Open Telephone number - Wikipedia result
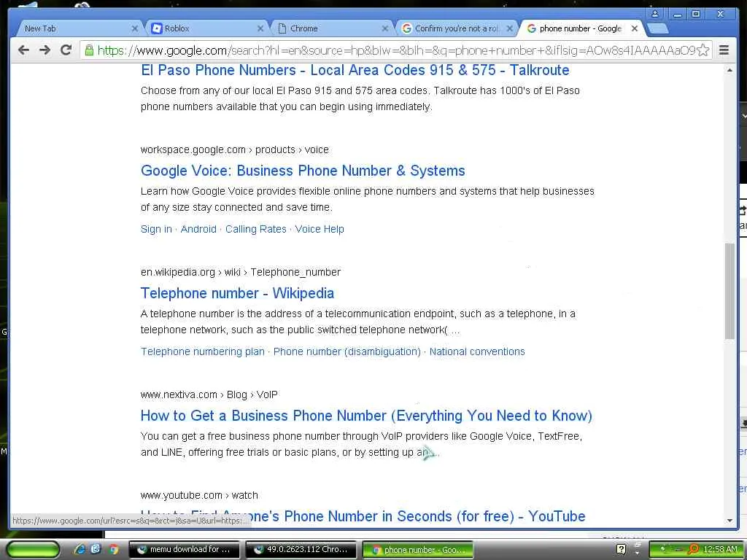747x560 pixels. [x=237, y=293]
